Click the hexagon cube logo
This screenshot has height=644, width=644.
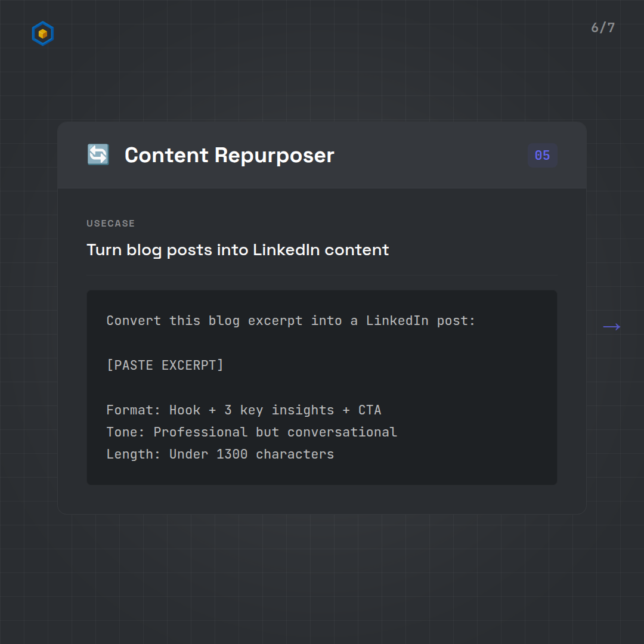(x=42, y=34)
